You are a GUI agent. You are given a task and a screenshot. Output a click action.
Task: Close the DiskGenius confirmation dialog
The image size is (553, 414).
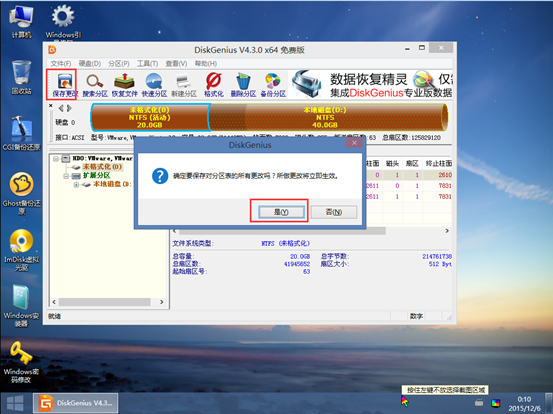pyautogui.click(x=354, y=143)
